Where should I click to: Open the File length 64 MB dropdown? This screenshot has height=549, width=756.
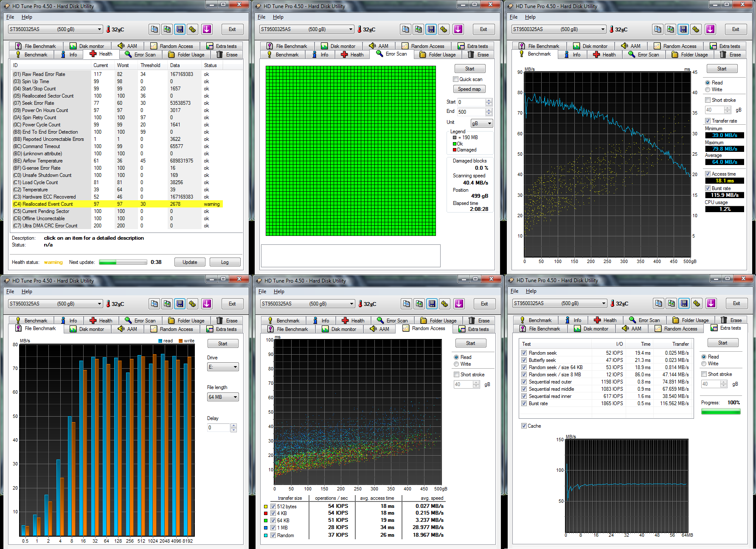(x=223, y=397)
